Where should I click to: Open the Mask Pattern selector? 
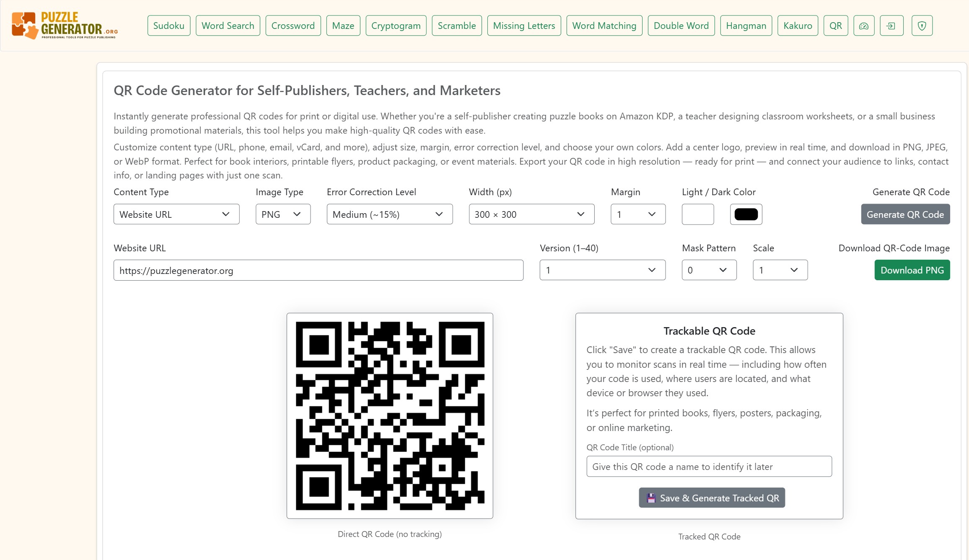(x=709, y=270)
